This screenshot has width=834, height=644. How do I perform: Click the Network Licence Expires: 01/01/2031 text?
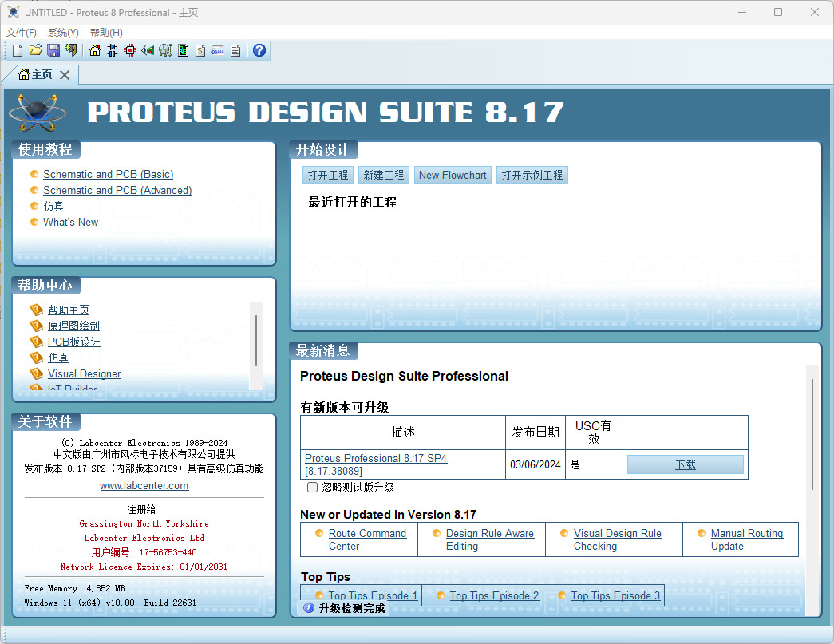tap(144, 567)
